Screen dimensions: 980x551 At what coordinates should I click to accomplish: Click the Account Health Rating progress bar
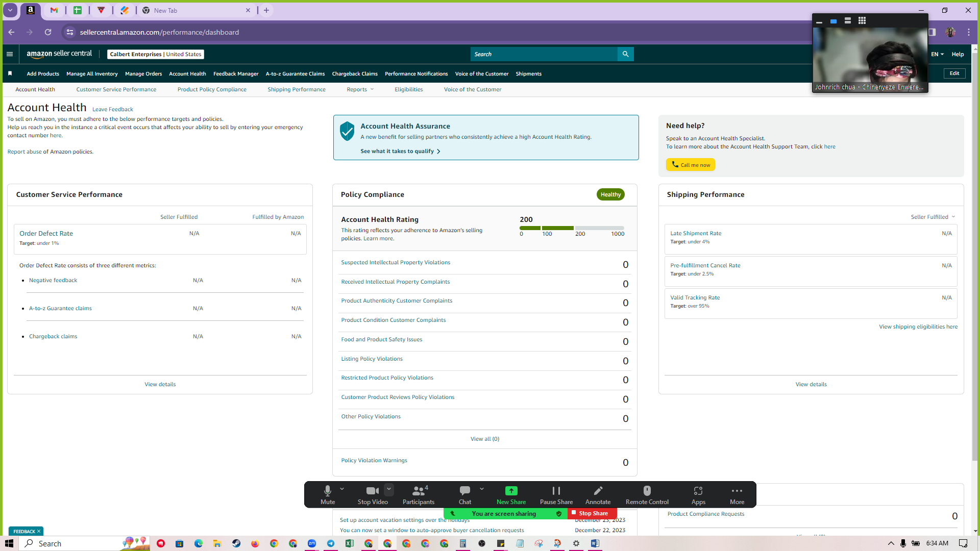tap(572, 228)
